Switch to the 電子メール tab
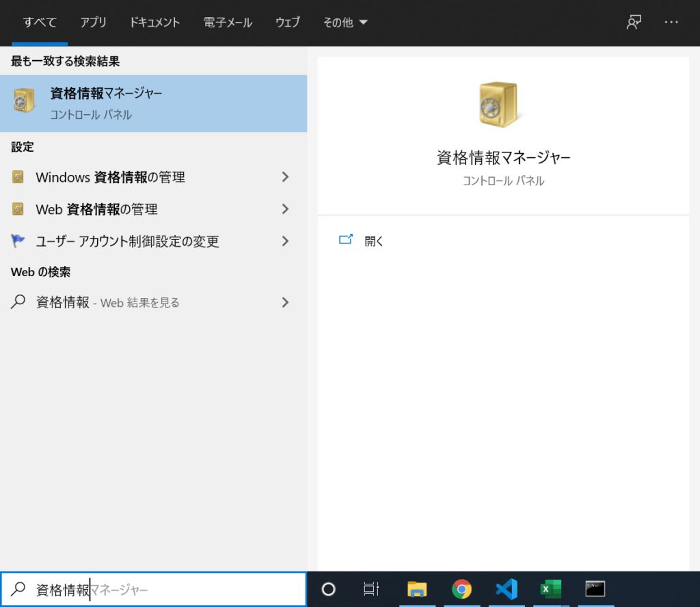 pos(228,23)
